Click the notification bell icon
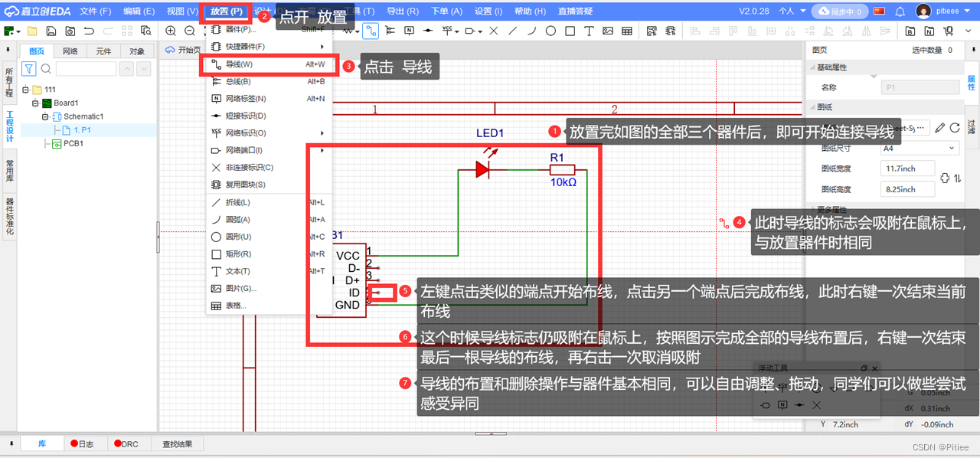Image resolution: width=980 pixels, height=458 pixels. (x=900, y=11)
